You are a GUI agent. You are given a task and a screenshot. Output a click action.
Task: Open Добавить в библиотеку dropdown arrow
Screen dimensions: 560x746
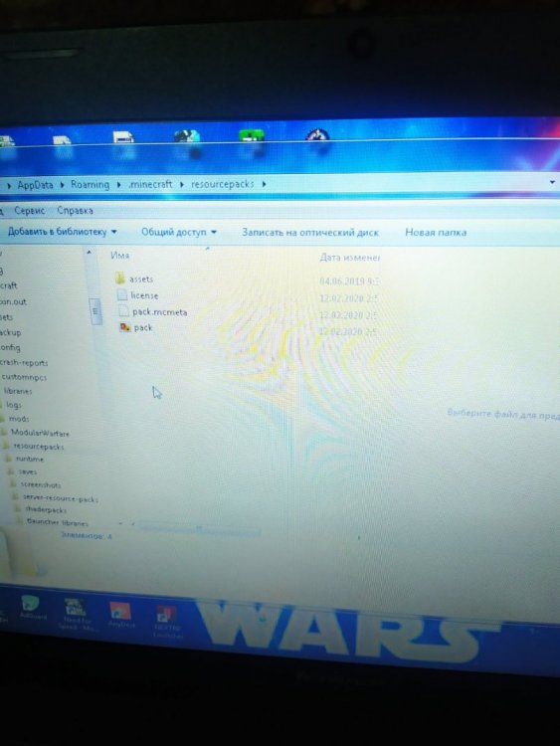(114, 232)
